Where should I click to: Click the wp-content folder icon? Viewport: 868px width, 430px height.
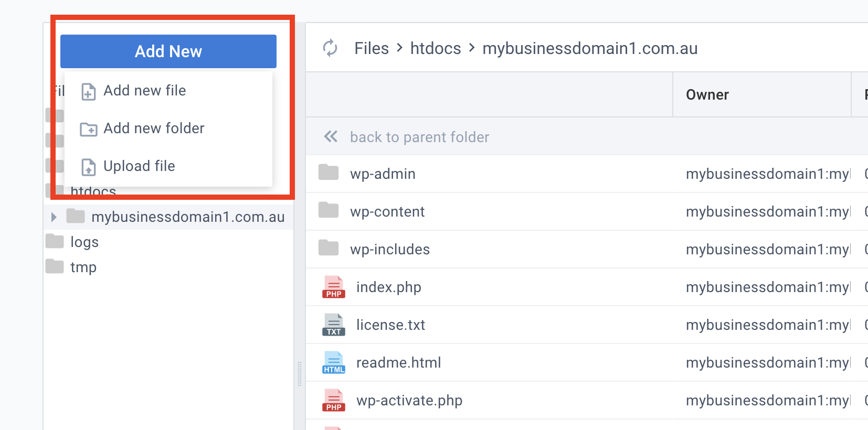point(329,210)
